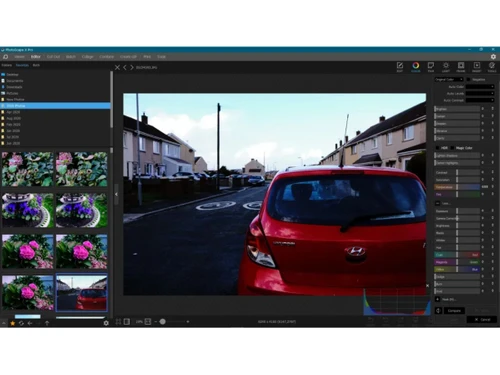This screenshot has height=375, width=500.
Task: Enable the Negative checkbox
Action: [x=468, y=80]
